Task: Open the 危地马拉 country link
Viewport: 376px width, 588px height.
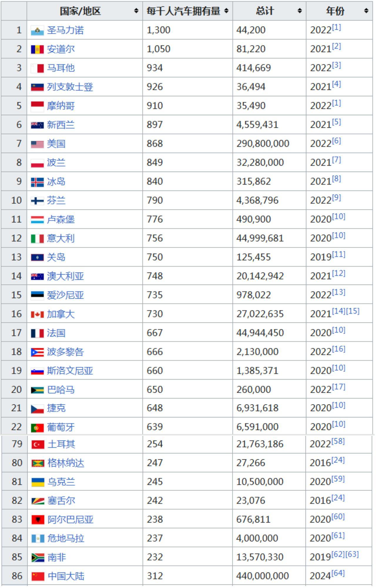Action: click(66, 539)
